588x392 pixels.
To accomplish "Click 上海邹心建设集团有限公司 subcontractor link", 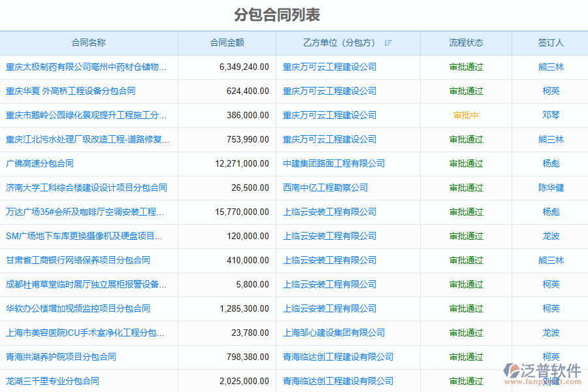I will [x=334, y=333].
